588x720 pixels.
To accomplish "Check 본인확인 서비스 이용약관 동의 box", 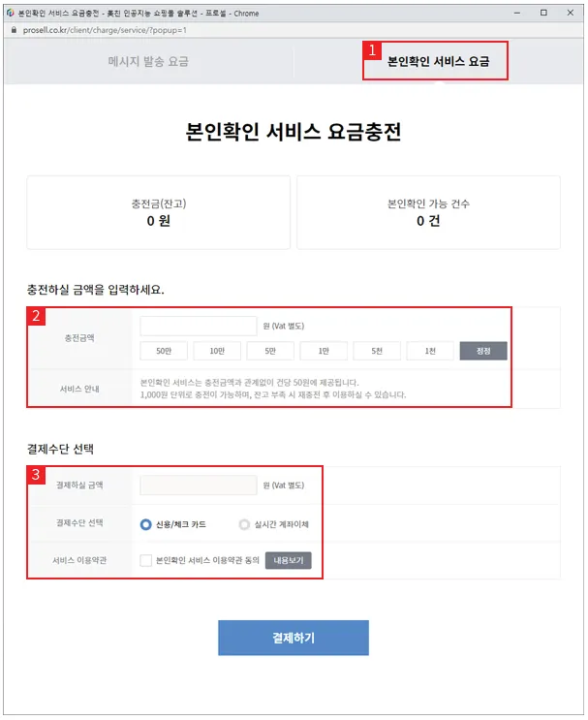I will pos(145,560).
